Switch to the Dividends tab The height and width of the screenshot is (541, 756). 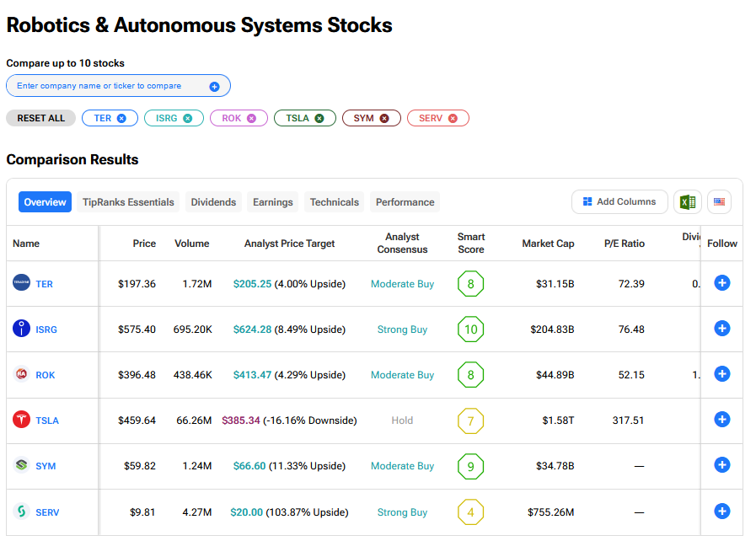coord(213,202)
